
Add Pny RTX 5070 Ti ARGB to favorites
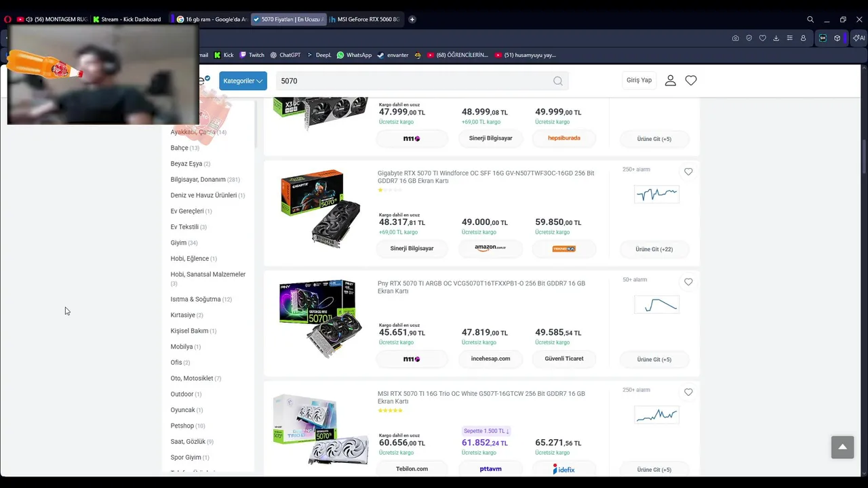(688, 282)
